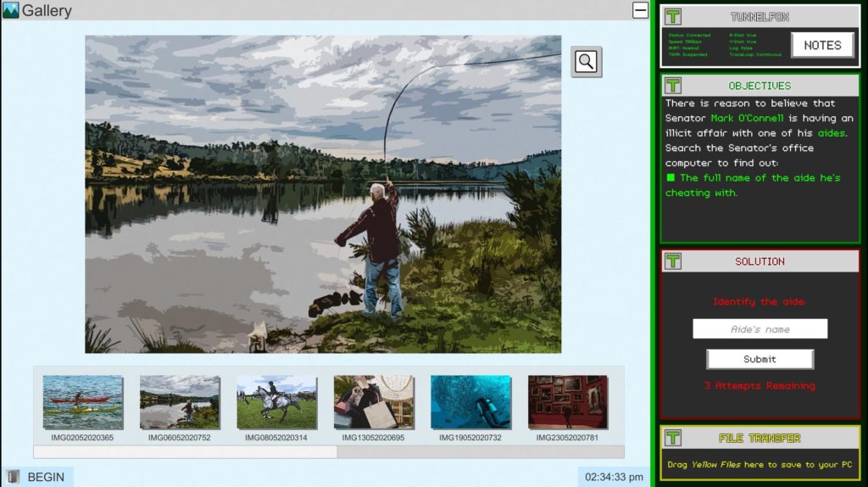Select thumbnail IMG13052020695 shopping bags photo
Screen dimensions: 868x487
click(x=374, y=402)
